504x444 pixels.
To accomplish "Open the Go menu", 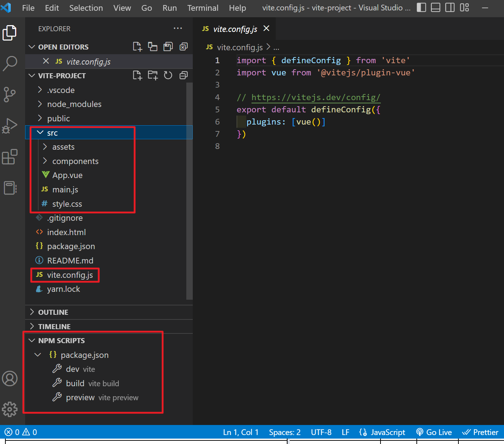I will (x=146, y=8).
